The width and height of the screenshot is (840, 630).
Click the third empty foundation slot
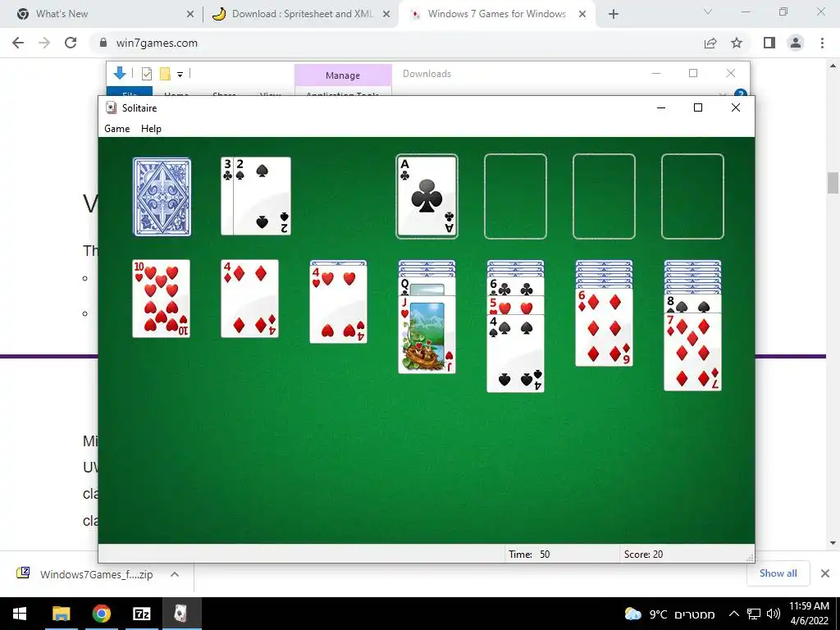(604, 197)
